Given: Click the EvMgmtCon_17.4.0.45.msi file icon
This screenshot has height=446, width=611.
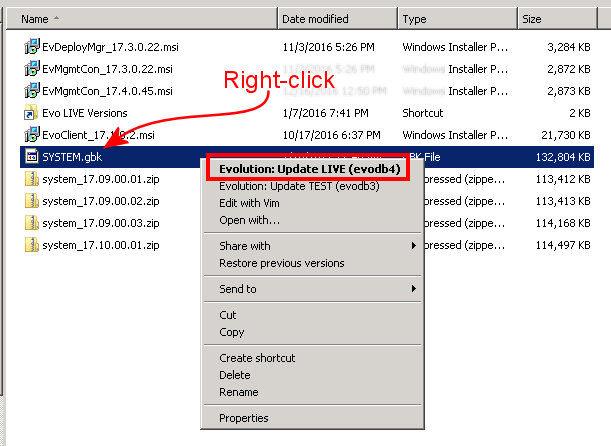Looking at the screenshot, I should point(31,91).
